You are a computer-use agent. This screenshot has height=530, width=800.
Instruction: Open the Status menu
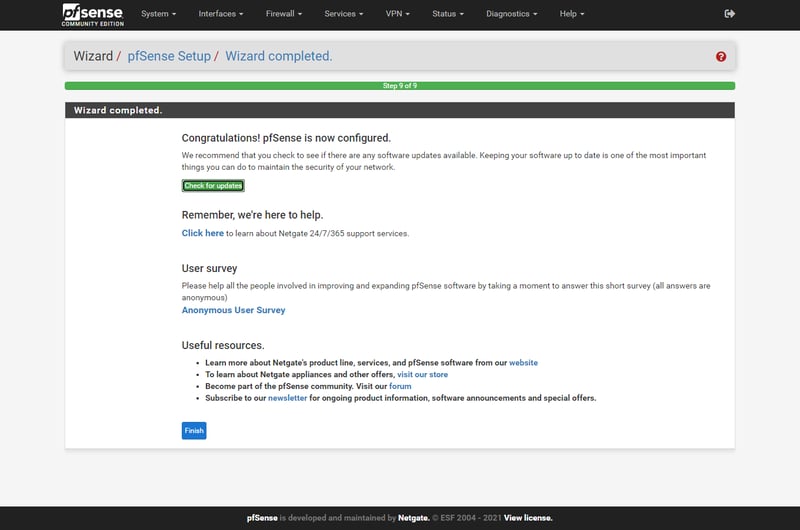tap(448, 14)
